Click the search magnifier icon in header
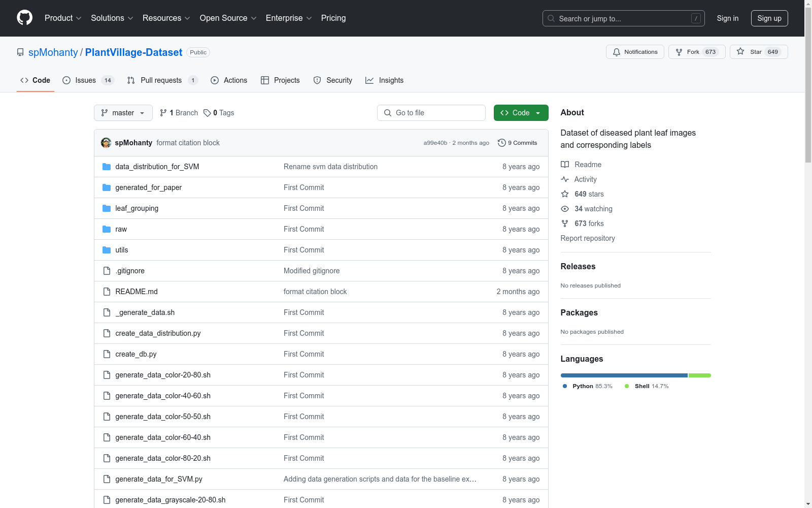This screenshot has width=812, height=508. coord(551,18)
